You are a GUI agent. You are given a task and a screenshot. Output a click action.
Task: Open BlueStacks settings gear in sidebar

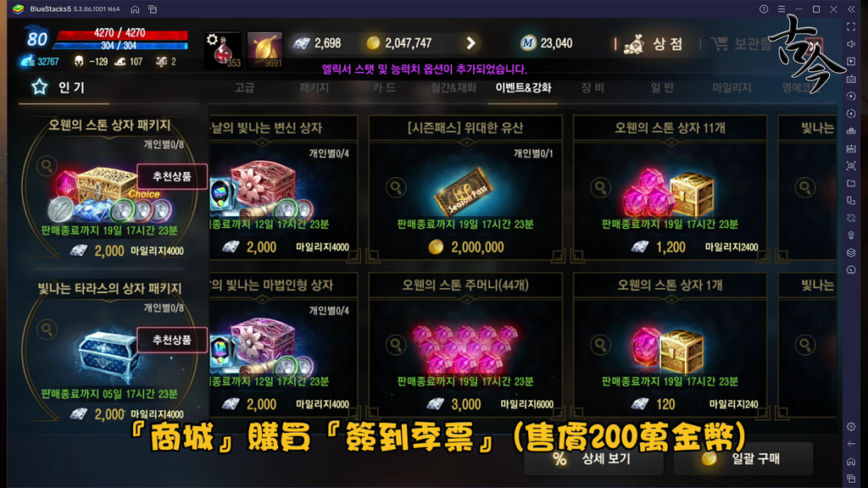pyautogui.click(x=851, y=427)
